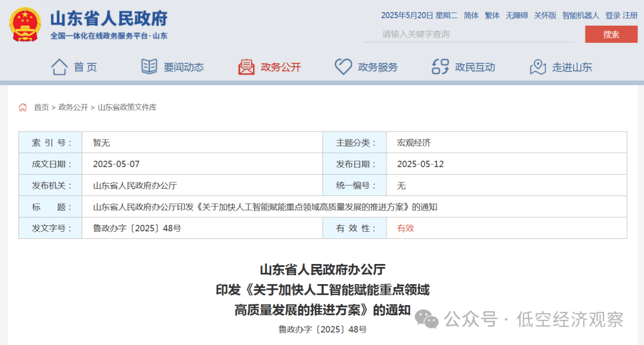Click the home icon next to 首页 nav

[59, 67]
